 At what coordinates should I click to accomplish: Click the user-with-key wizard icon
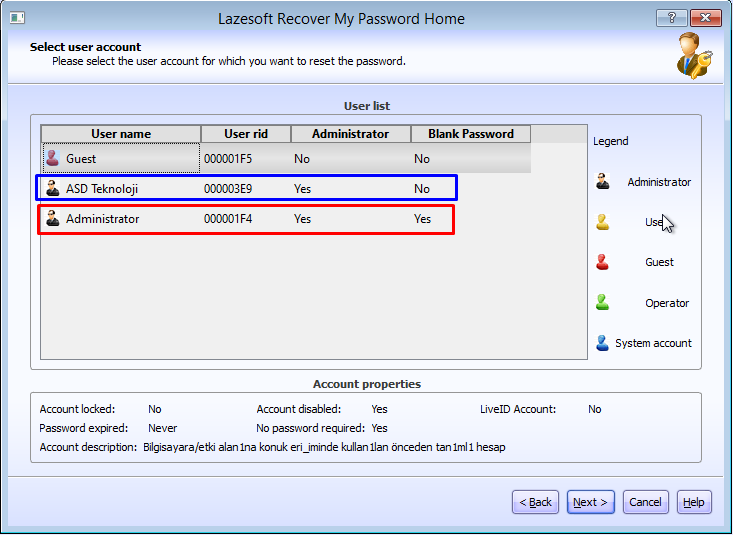tap(694, 56)
